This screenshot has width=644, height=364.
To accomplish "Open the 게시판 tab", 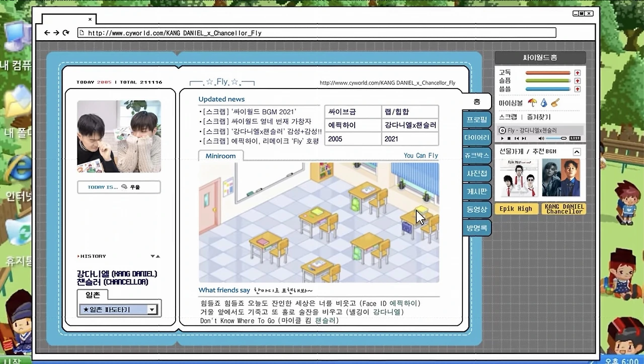I will pos(476,192).
